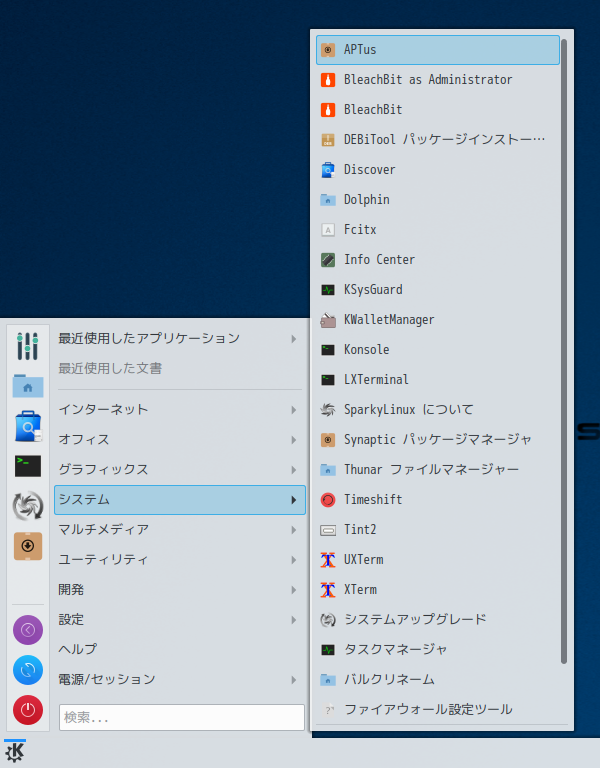Screen dimensions: 600x768
Task: Open package installer favorite in sidebar
Action: [28, 546]
